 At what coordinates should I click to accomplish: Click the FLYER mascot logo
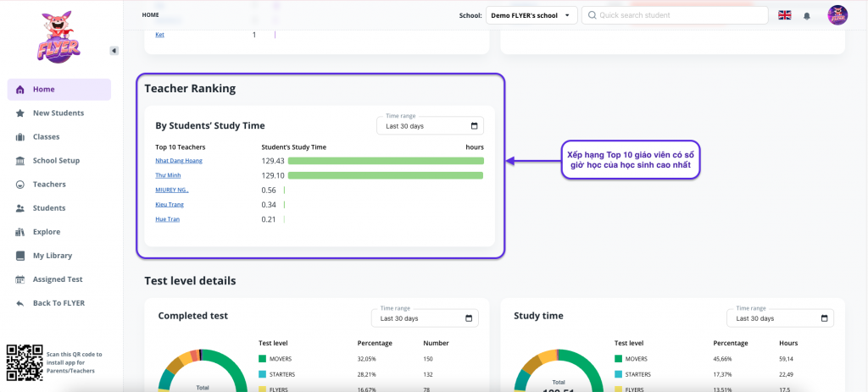(x=58, y=38)
